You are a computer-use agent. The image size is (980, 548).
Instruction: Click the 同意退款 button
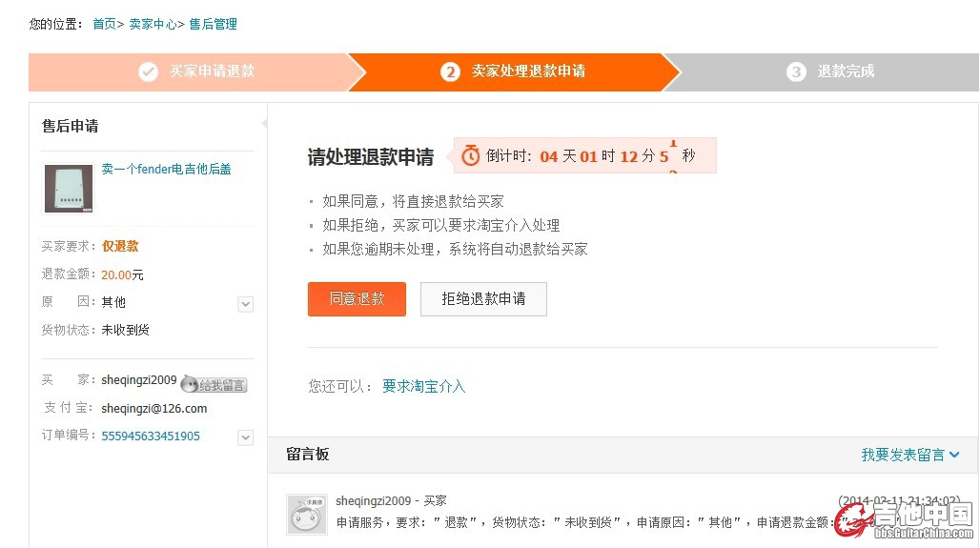[357, 299]
